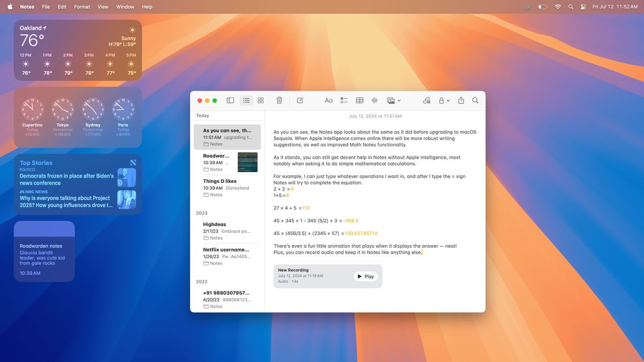This screenshot has width=644, height=362.
Task: Open the Wi-Fi menu bar icon
Action: tap(558, 7)
